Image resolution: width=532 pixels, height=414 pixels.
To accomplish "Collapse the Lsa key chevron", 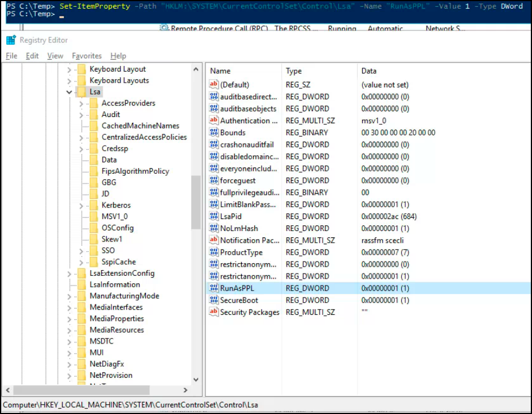I will (69, 91).
